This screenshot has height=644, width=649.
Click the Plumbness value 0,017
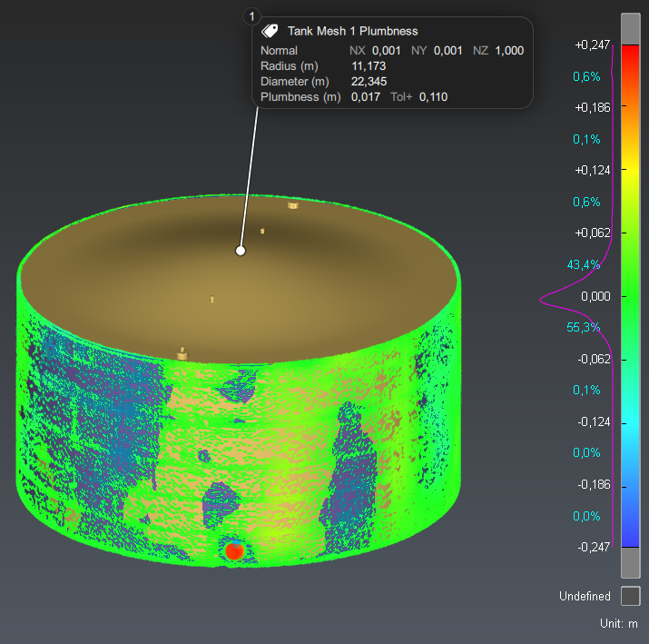[x=365, y=97]
